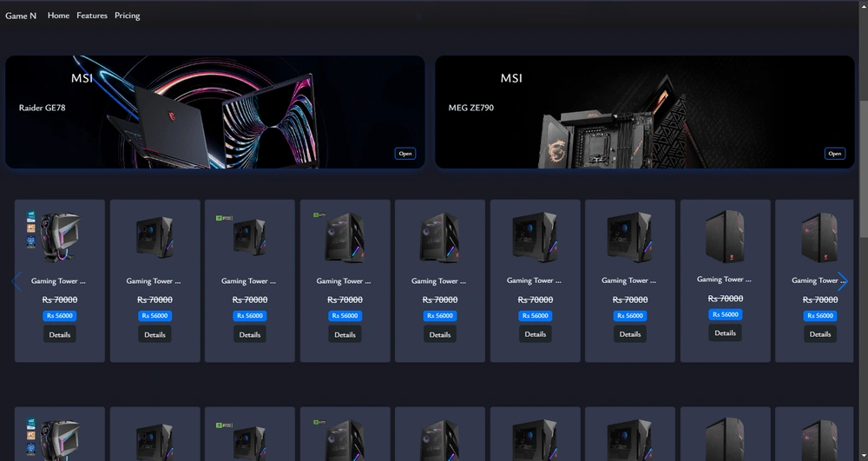
Task: Open Details on the sixth top-row tower card
Action: [536, 333]
